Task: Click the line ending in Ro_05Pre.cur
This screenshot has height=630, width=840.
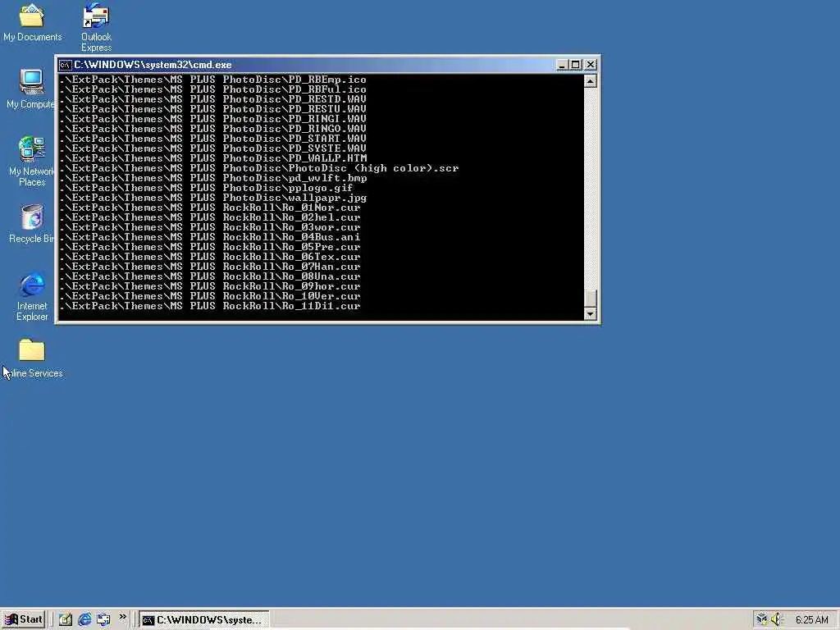Action: [x=210, y=247]
